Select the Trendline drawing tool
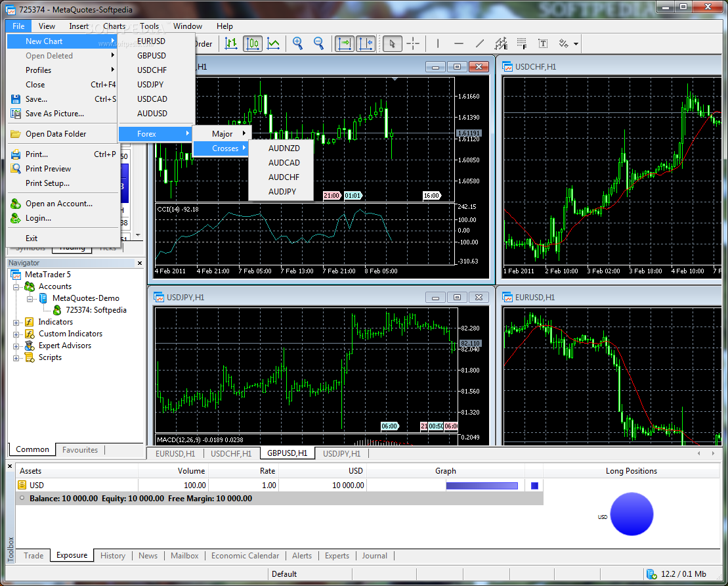Screen dimensions: 728x586 tap(480, 43)
